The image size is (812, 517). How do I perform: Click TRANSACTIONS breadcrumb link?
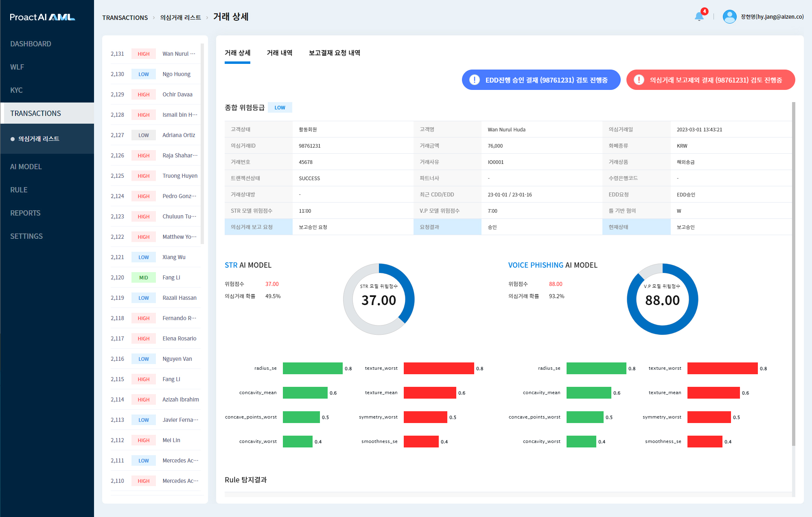tap(125, 17)
